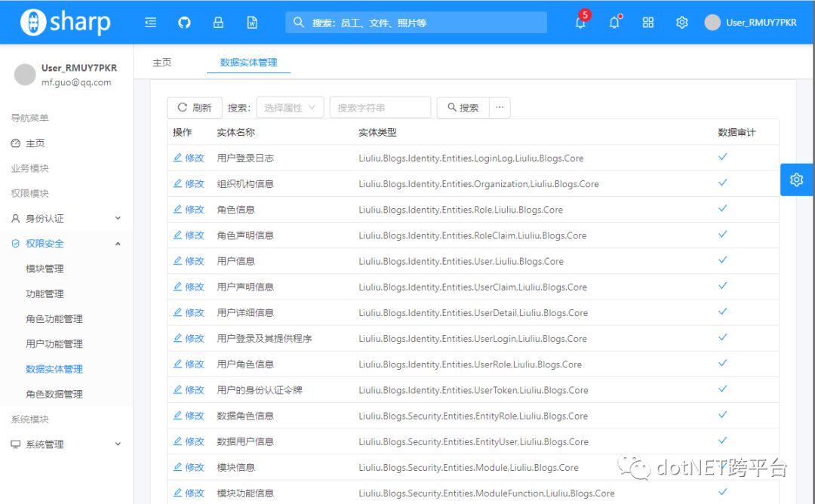This screenshot has height=504, width=815.
Task: Click the 实体名称 column header
Action: (x=235, y=133)
